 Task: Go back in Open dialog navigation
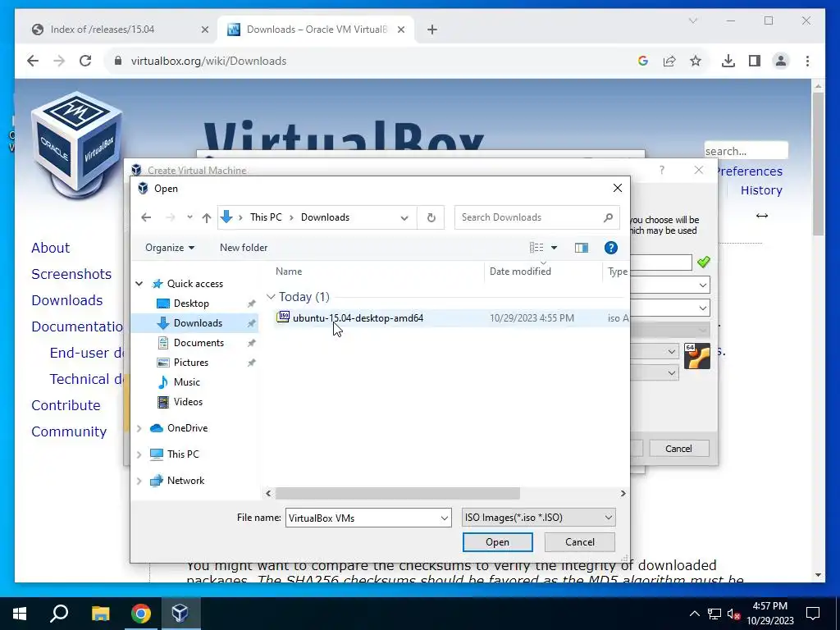(x=146, y=217)
